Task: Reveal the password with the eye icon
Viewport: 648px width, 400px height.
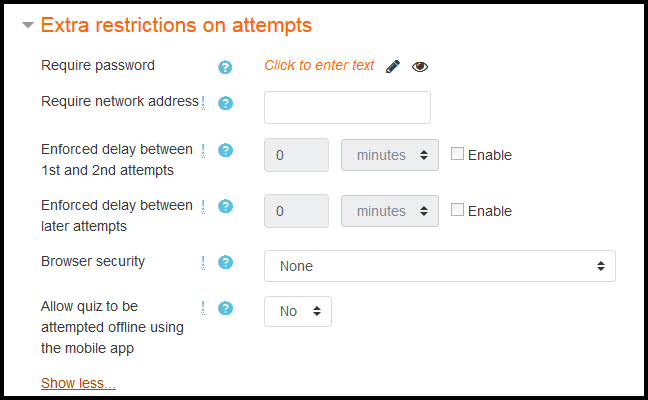Action: (420, 67)
